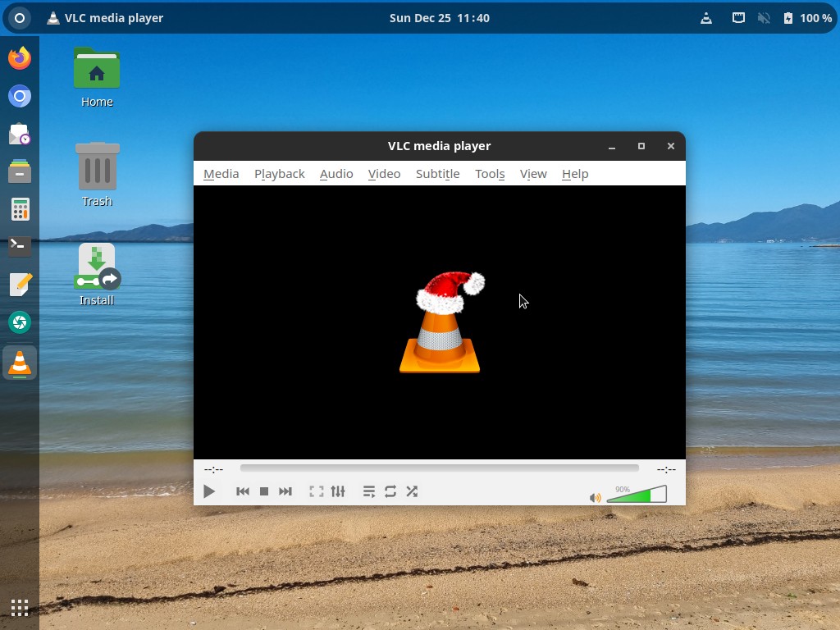This screenshot has width=840, height=630.
Task: Open the Media menu
Action: (x=221, y=174)
